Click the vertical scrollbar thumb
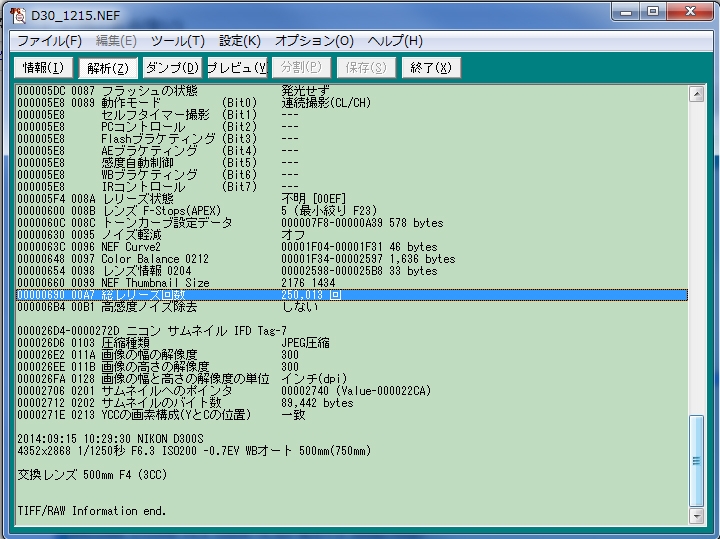The image size is (720, 539). click(x=697, y=460)
